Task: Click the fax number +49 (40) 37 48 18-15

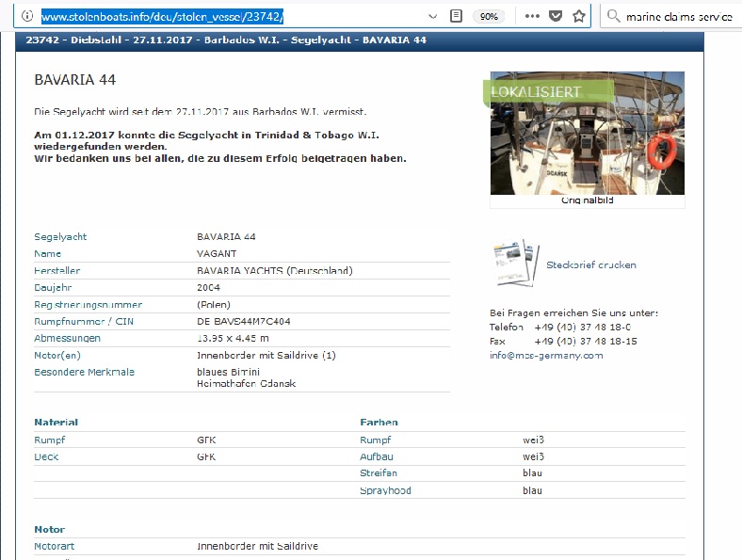Action: [586, 341]
